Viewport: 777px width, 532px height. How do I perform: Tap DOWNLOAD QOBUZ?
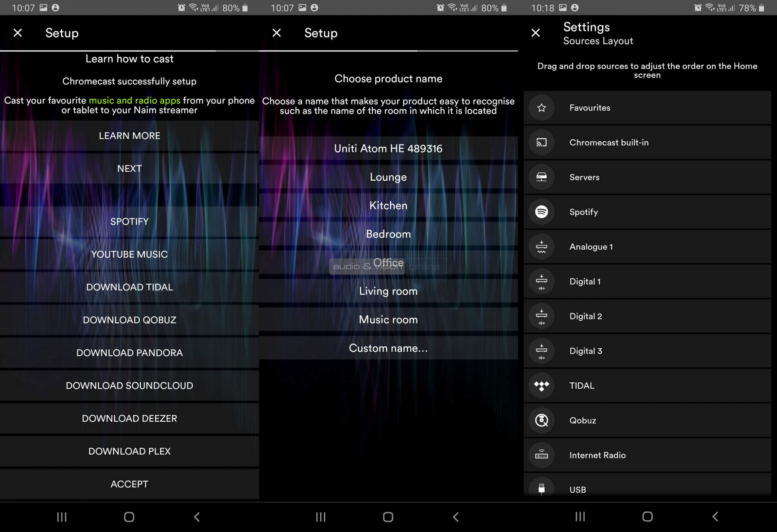129,320
